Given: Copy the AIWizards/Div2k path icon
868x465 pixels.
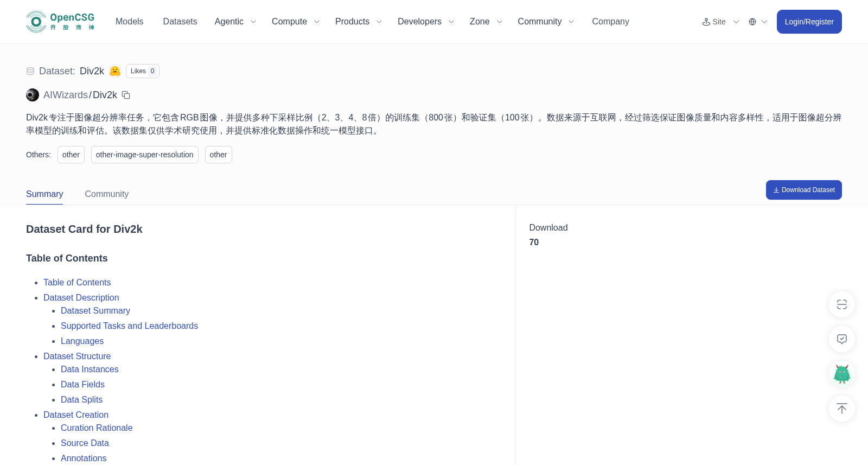Looking at the screenshot, I should click(126, 95).
